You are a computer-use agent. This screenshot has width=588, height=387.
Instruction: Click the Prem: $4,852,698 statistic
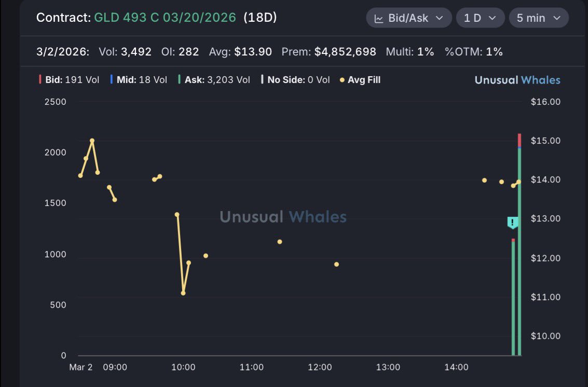coord(329,52)
